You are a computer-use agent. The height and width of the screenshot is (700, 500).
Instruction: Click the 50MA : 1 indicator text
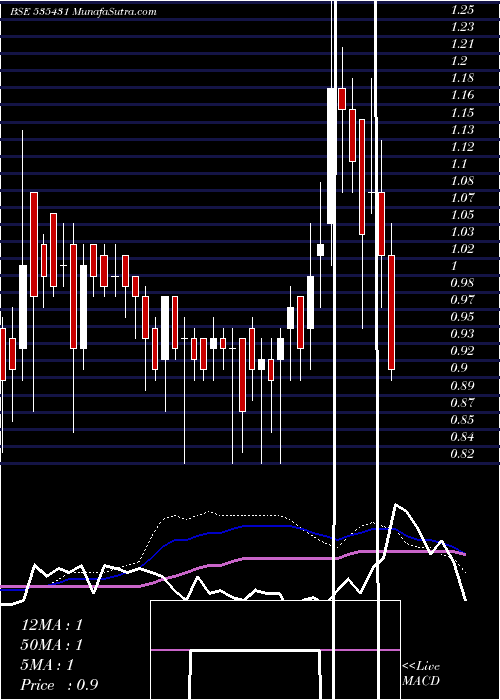[52, 645]
